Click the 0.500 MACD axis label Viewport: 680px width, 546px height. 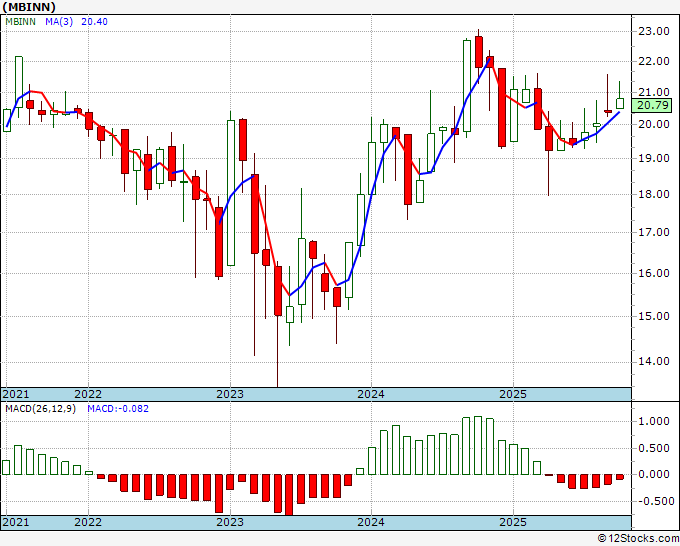(x=654, y=448)
